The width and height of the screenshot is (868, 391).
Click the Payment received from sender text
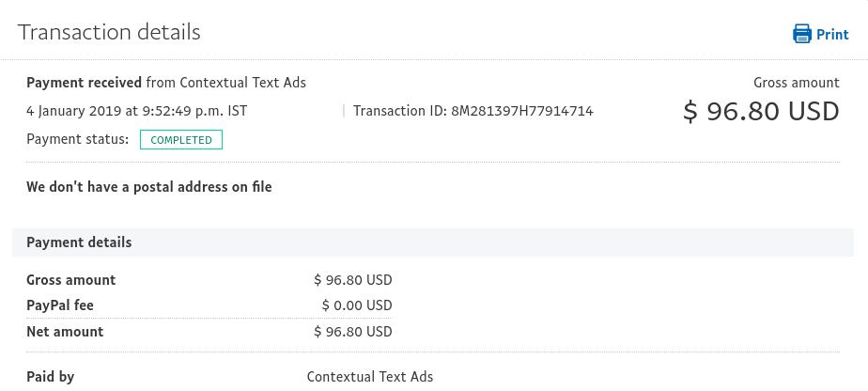tap(166, 83)
